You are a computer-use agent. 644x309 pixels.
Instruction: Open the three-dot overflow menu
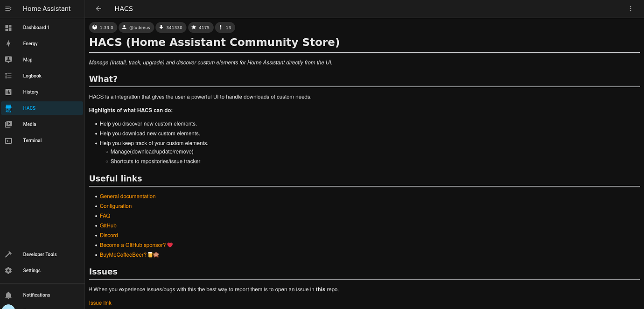(x=631, y=8)
